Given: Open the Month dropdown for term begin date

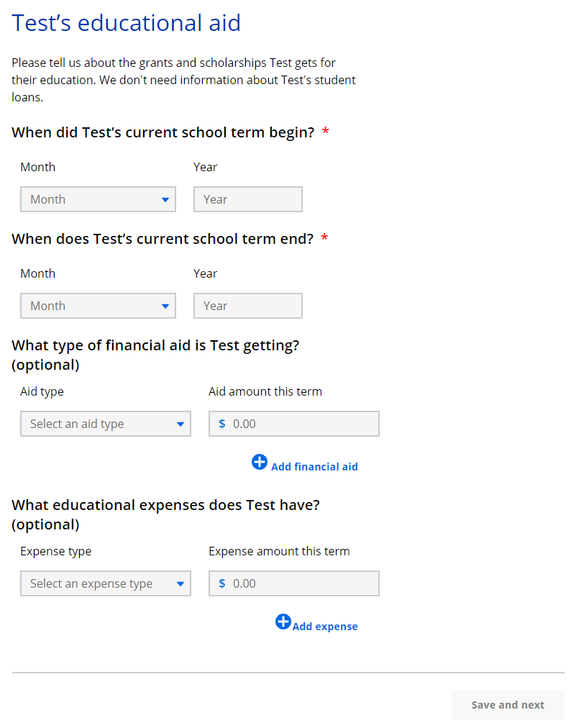Looking at the screenshot, I should tap(98, 199).
